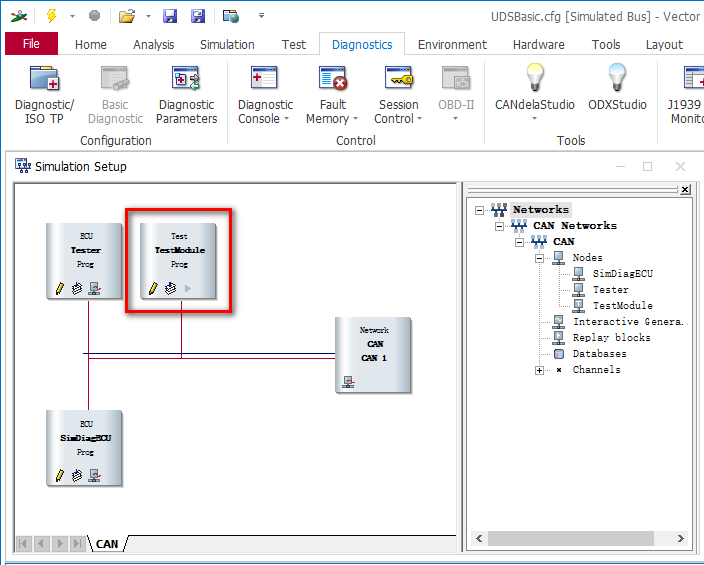
Task: Expand the Channels tree branch
Action: pos(540,370)
